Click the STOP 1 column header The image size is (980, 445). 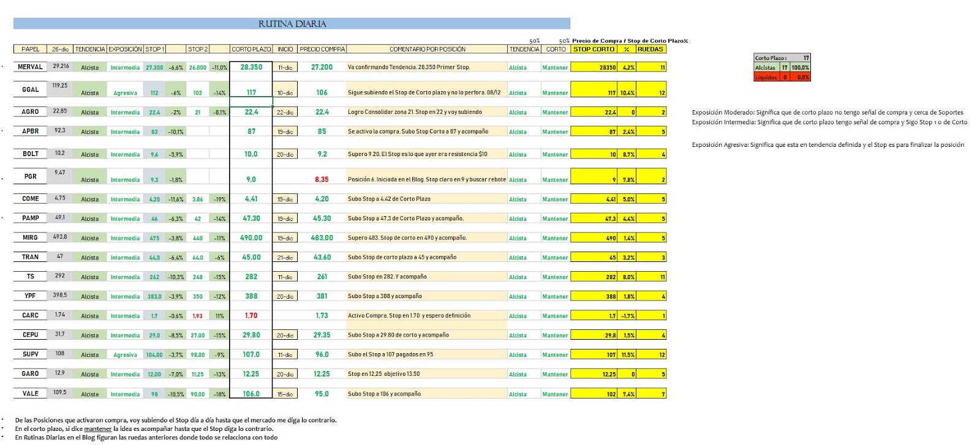click(154, 49)
